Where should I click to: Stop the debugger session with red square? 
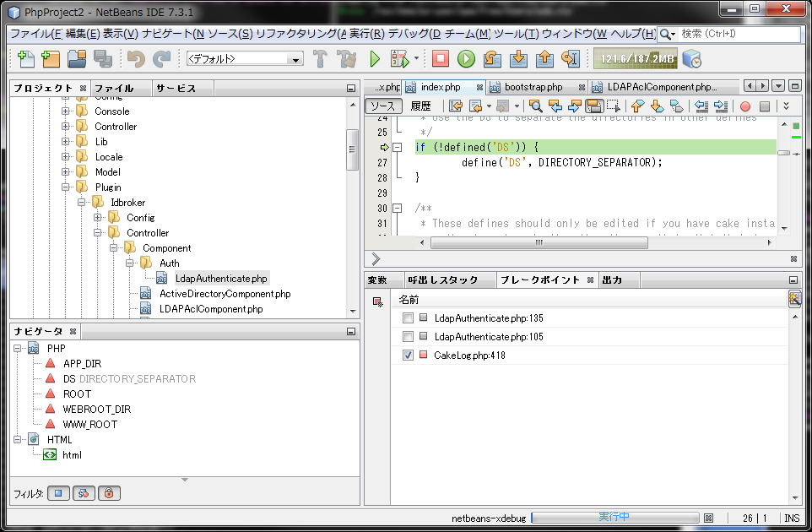point(440,58)
